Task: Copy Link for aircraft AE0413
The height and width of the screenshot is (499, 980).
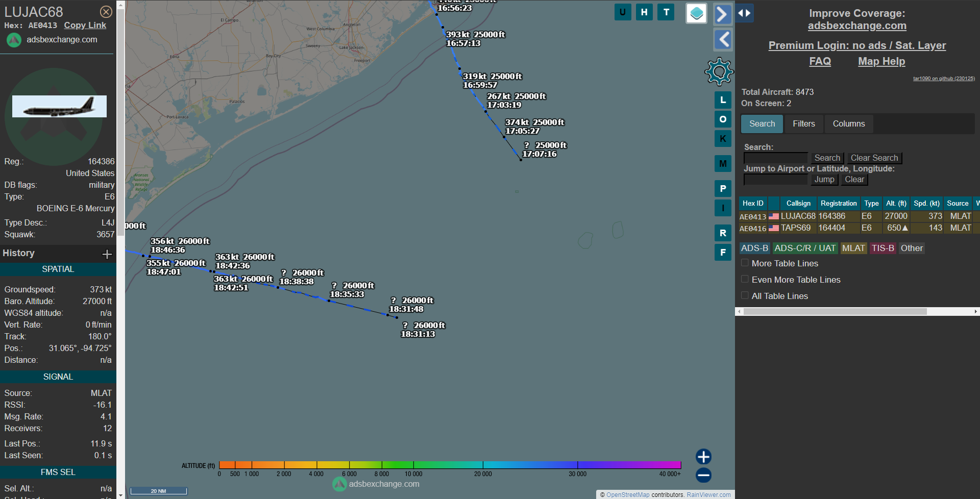Action: coord(85,25)
